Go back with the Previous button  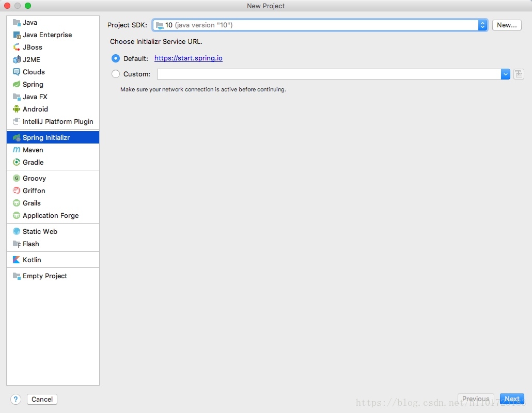pos(476,399)
